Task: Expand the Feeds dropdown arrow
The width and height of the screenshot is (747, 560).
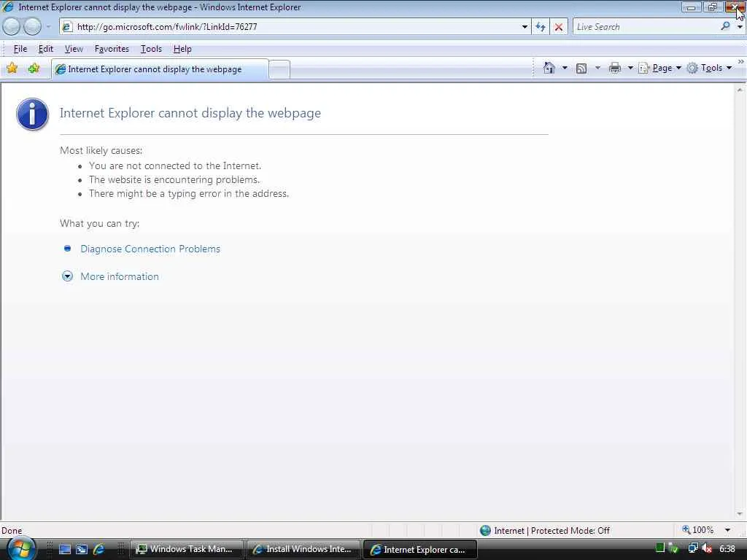Action: click(597, 68)
